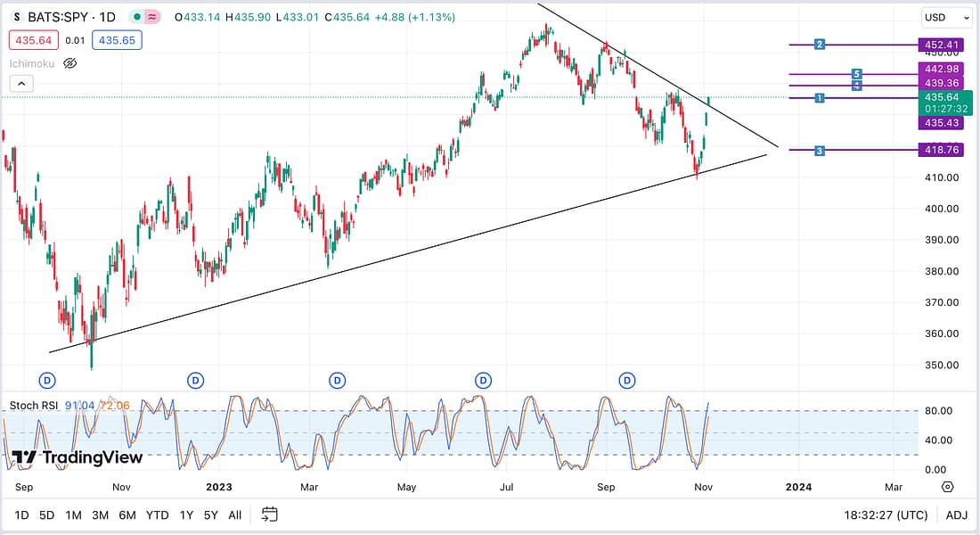Screen dimensions: 980x535
Task: Open timezone menu at 18:32:27 (UTC)
Action: click(886, 514)
